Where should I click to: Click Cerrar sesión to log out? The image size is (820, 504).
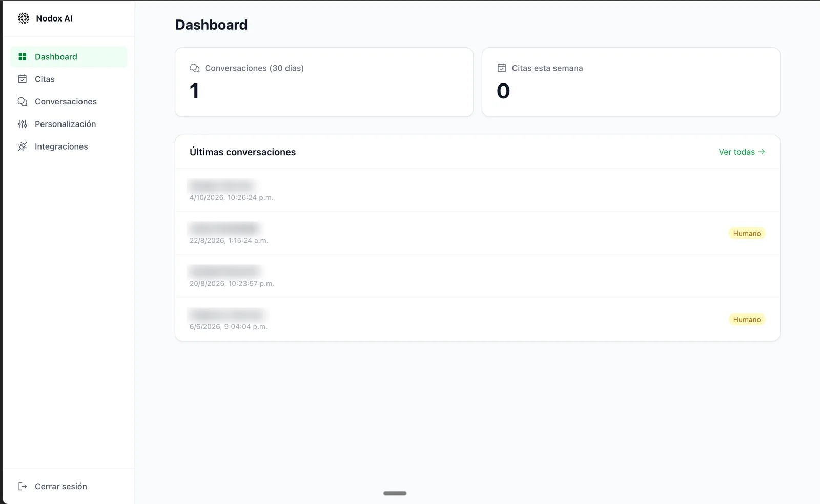pyautogui.click(x=69, y=486)
